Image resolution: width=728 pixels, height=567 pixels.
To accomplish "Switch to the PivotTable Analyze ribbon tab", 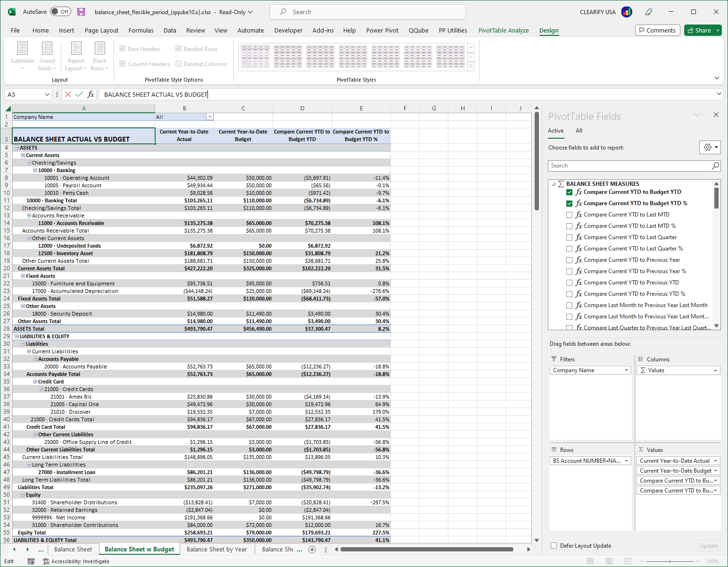I will click(x=504, y=30).
